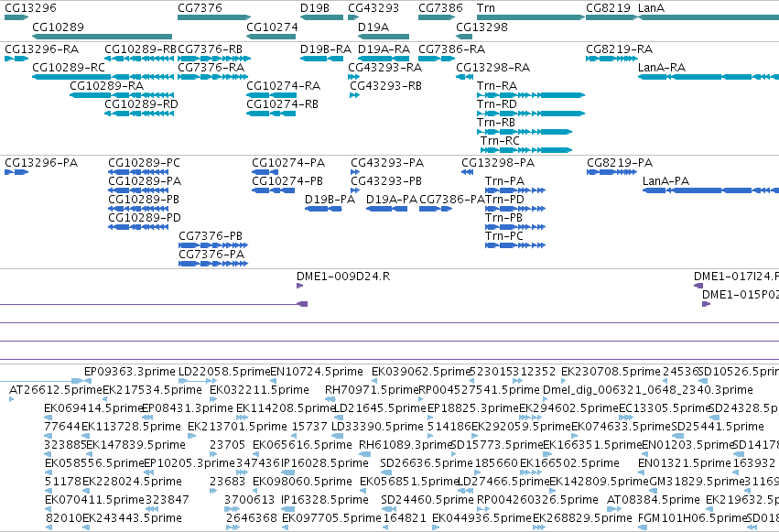
Task: Click EST IP16328.5prime
Action: (288, 509)
